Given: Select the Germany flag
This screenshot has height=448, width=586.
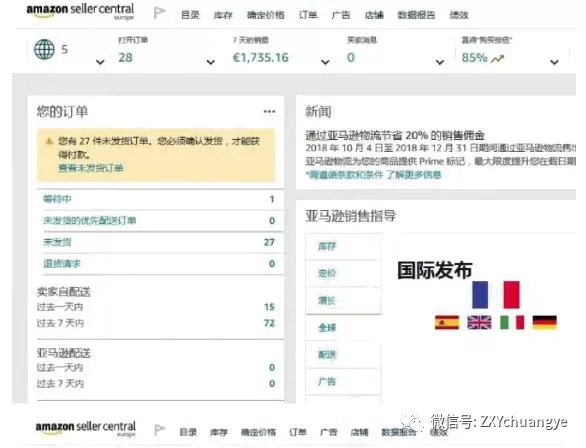Looking at the screenshot, I should (x=545, y=322).
